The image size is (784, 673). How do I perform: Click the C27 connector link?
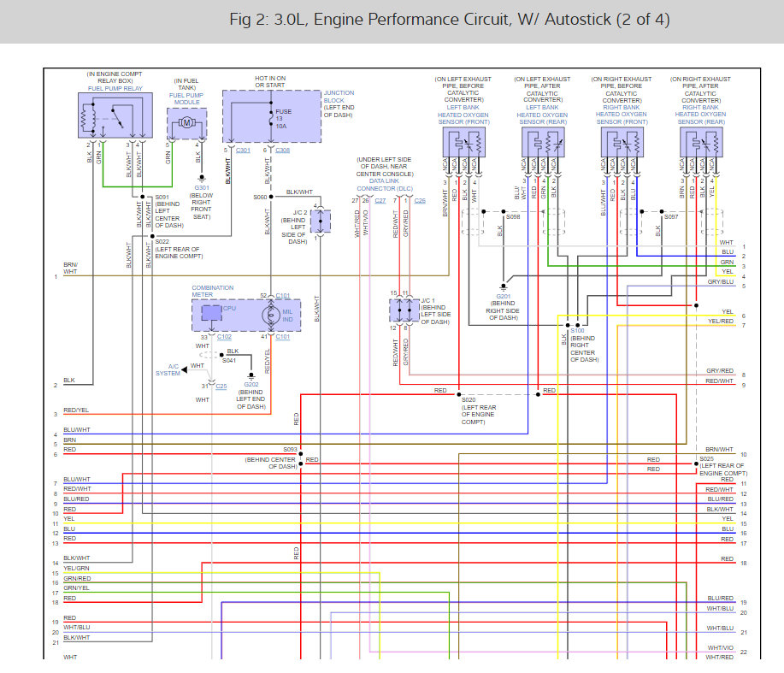(380, 200)
